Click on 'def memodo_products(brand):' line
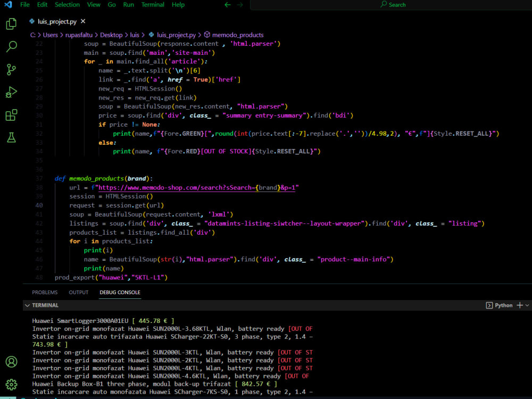This screenshot has width=532, height=399. [104, 178]
